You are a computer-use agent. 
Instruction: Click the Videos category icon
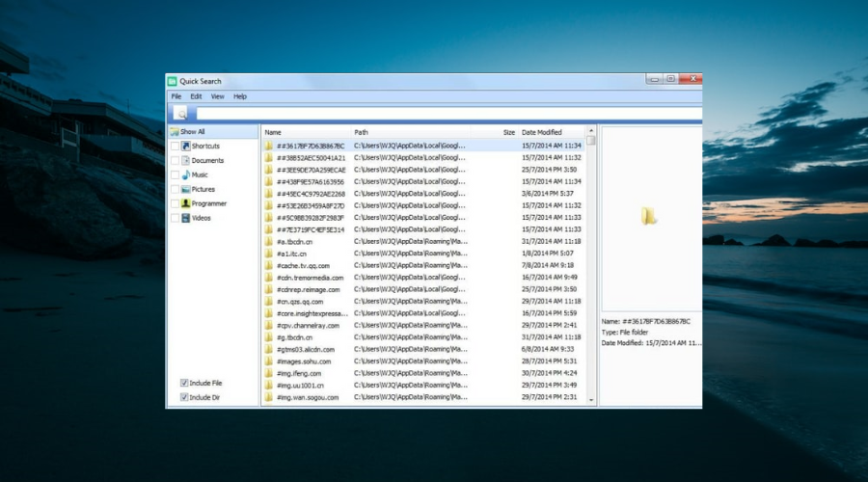point(185,218)
